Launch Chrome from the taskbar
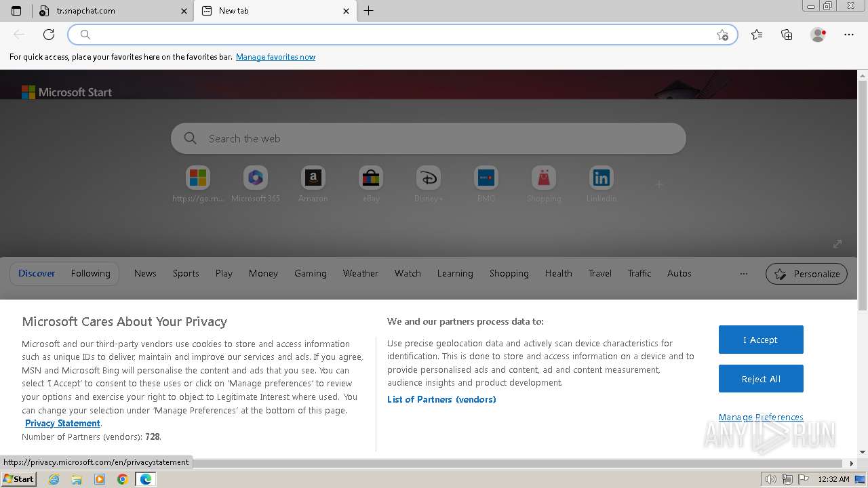Image resolution: width=868 pixels, height=488 pixels. 123,479
